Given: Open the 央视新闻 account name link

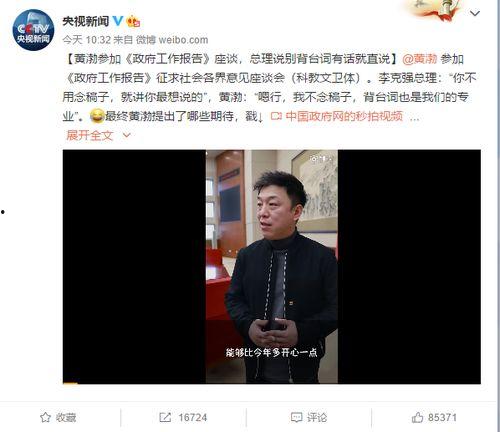Looking at the screenshot, I should click(86, 21).
